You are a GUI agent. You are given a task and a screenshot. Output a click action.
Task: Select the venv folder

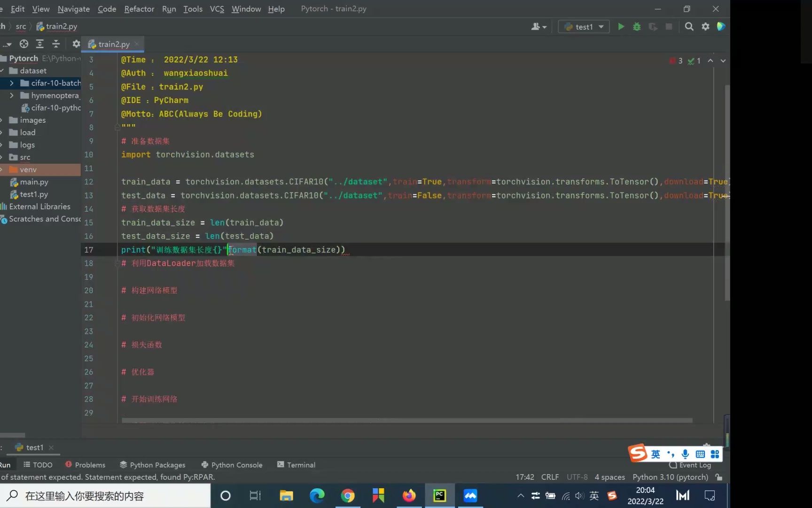(x=28, y=169)
